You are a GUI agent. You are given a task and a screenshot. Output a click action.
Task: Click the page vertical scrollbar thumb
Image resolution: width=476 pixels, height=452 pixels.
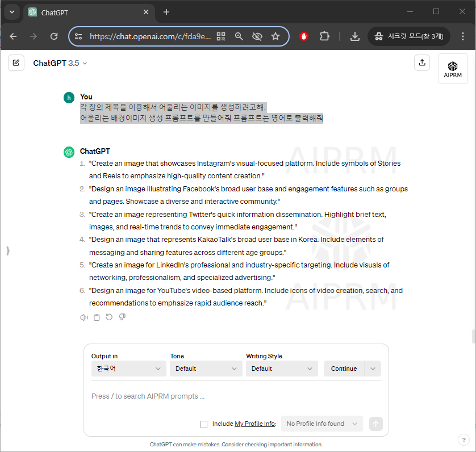tap(474, 336)
